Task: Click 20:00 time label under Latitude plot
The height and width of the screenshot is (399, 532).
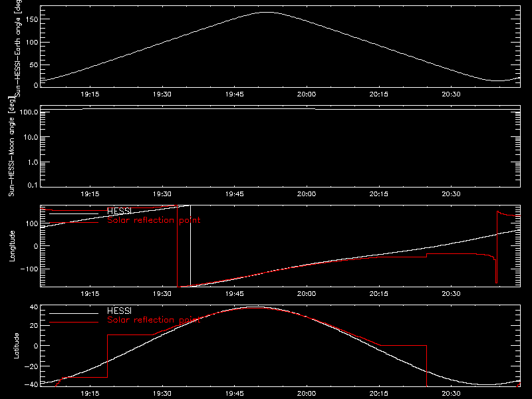Action: (307, 394)
